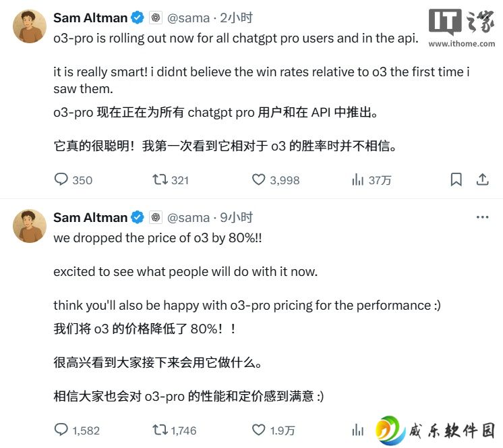Bookmark the o3-pro rollout tweet
This screenshot has height=448, width=503.
[456, 179]
